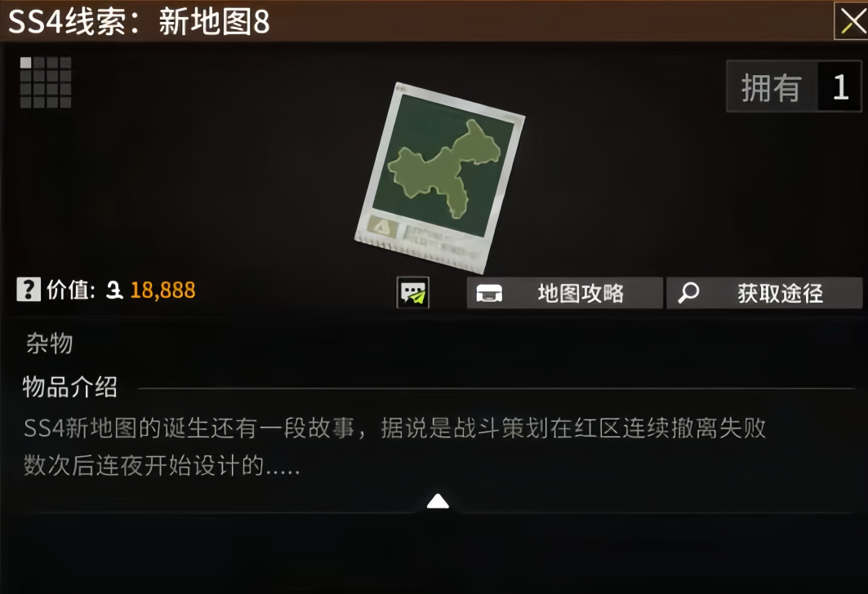Click the 杂物 category label
The image size is (868, 594).
click(50, 344)
